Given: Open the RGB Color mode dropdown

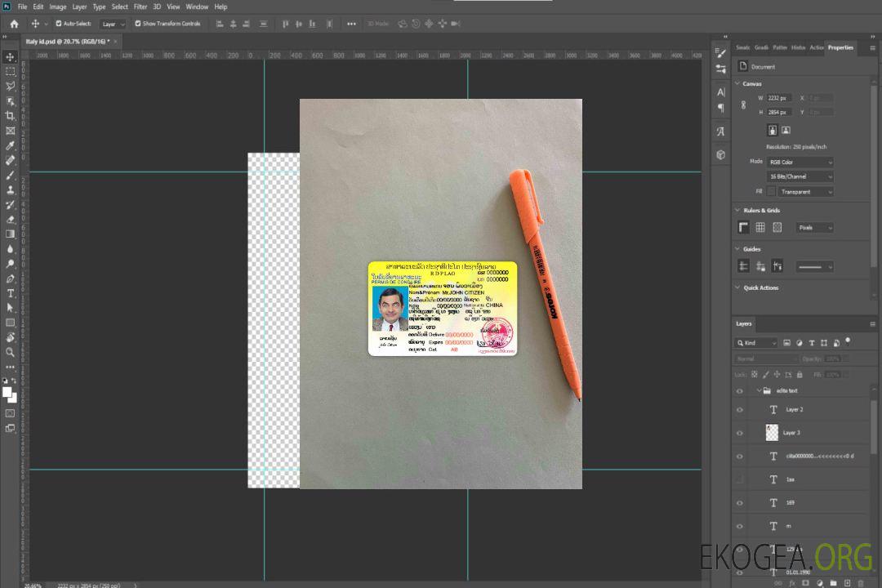Looking at the screenshot, I should (x=800, y=163).
